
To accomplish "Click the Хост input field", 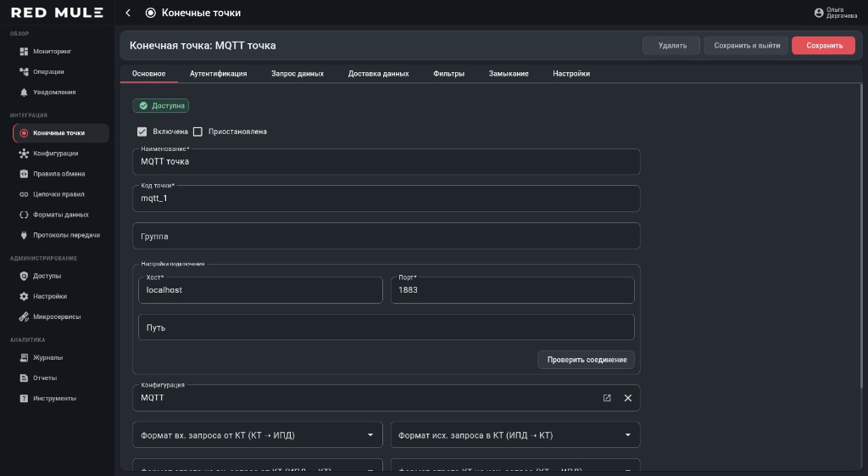I will (x=260, y=290).
